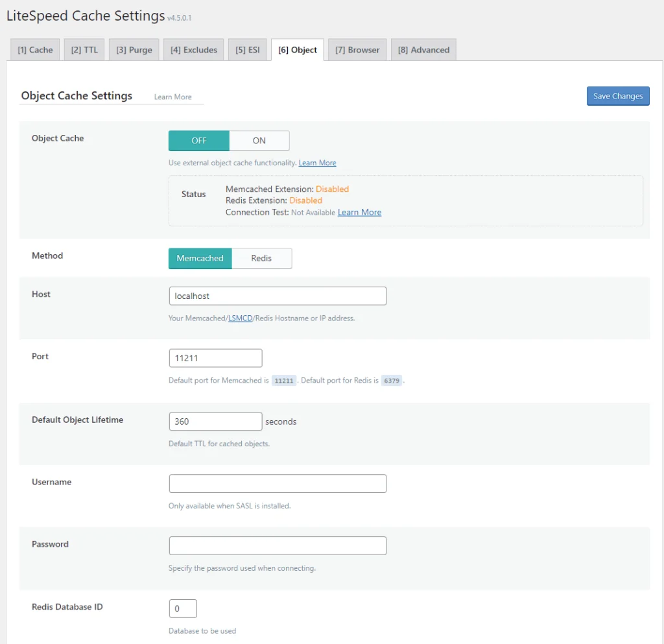Switch to the [1] Cache tab
Image resolution: width=664 pixels, height=644 pixels.
(35, 50)
